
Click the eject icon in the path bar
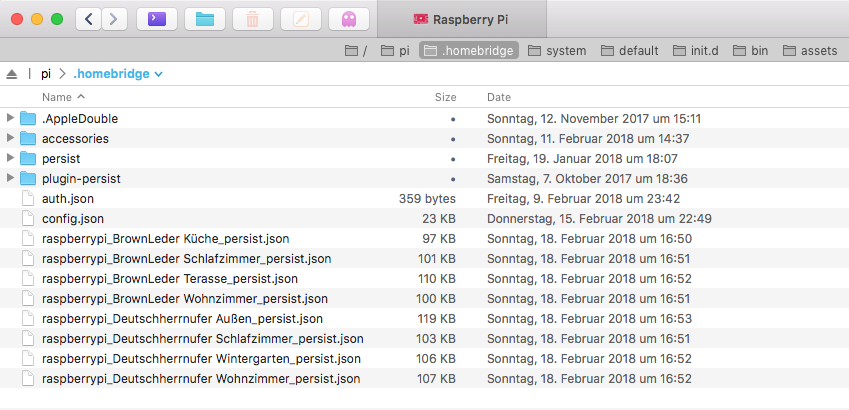12,74
